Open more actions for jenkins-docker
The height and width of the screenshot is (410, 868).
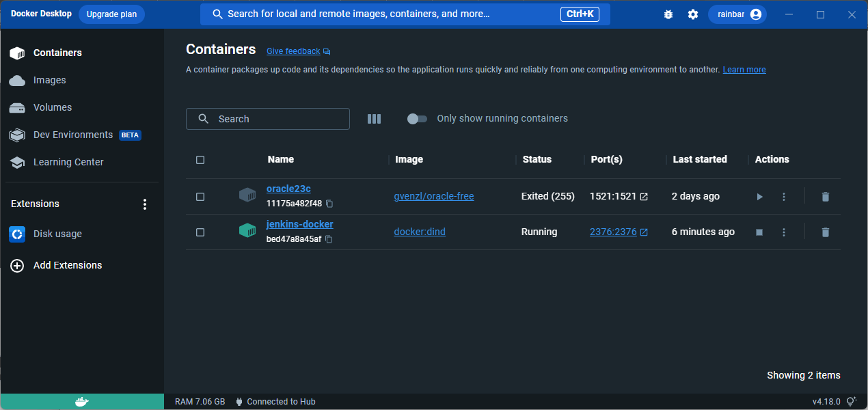[x=784, y=232]
